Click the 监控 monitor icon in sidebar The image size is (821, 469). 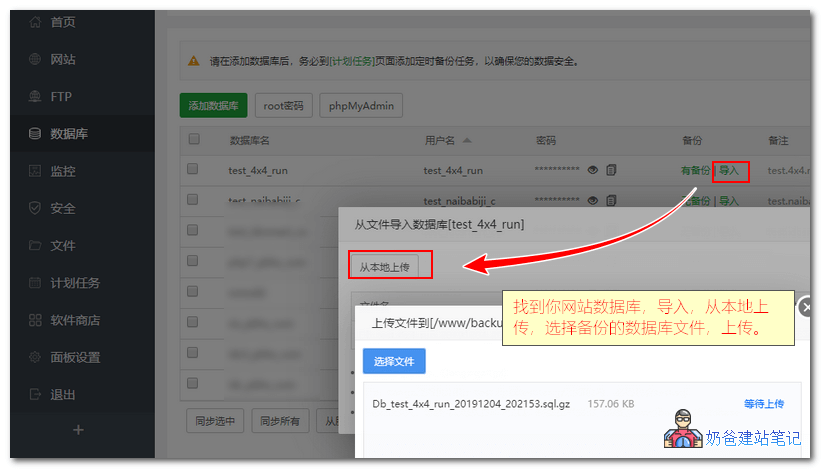tap(35, 171)
